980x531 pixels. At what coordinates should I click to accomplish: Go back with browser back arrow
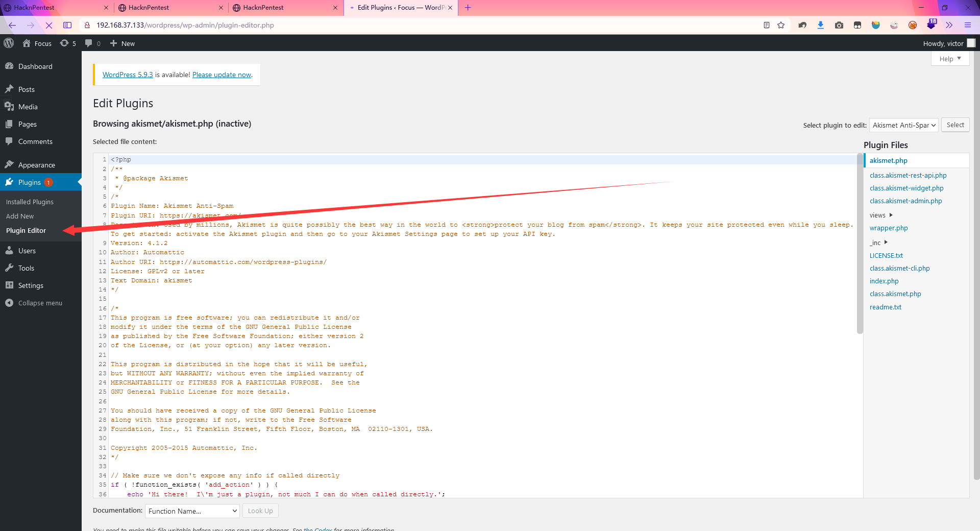click(x=12, y=25)
